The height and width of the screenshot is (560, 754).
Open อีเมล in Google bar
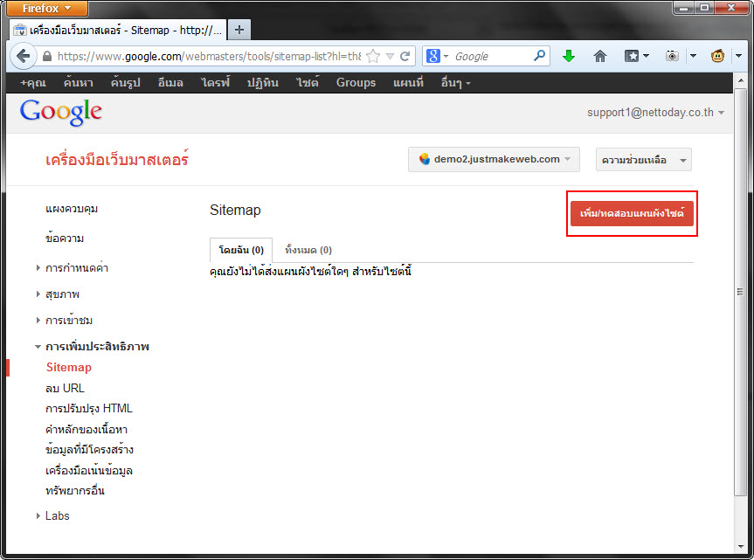pos(170,83)
